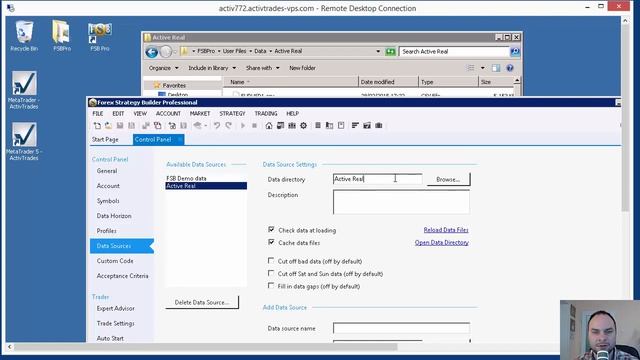
Task: Open the STRATEGY menu
Action: point(232,113)
